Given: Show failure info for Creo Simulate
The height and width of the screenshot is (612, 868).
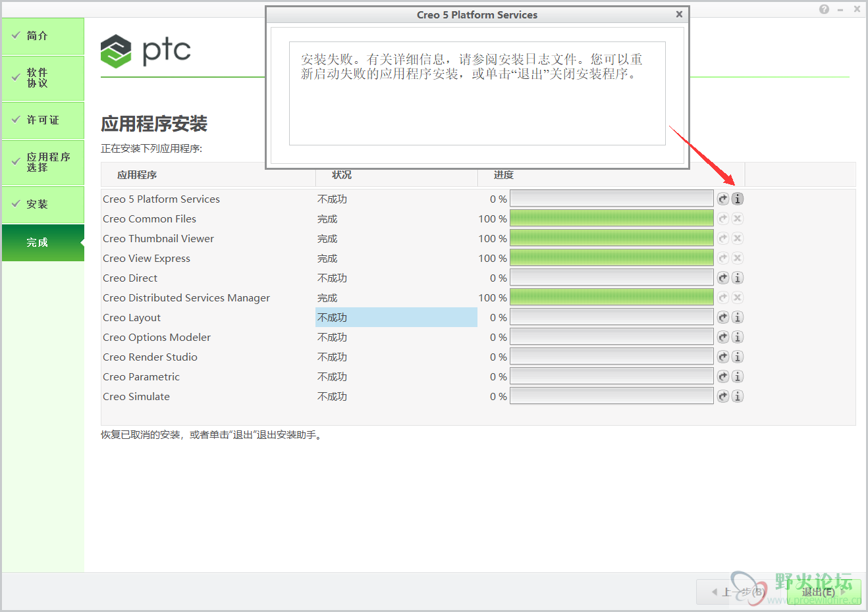Looking at the screenshot, I should (738, 396).
